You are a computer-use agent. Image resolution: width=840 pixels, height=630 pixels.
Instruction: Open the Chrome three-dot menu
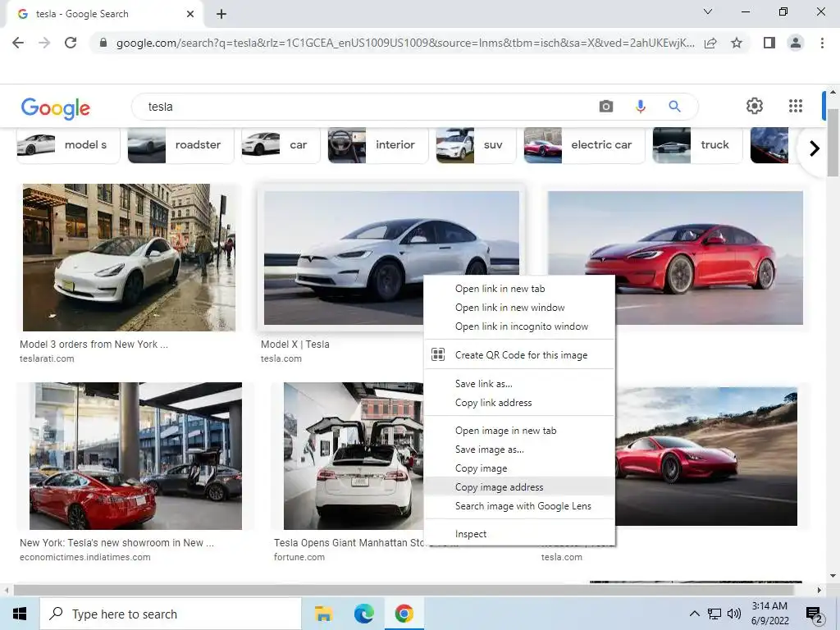tap(822, 43)
